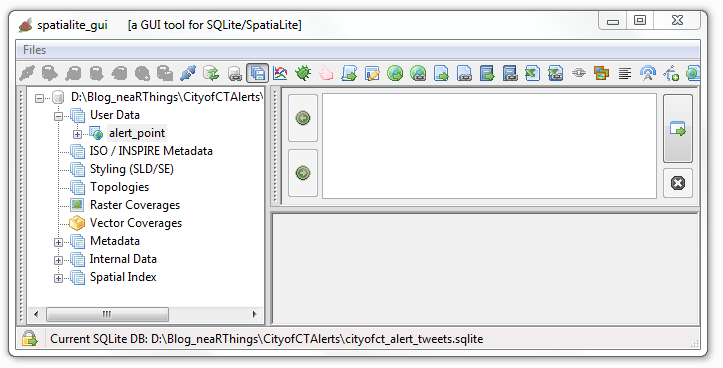Click the partially hidden globe icon at toolbar end
This screenshot has height=368, width=723.
(693, 73)
